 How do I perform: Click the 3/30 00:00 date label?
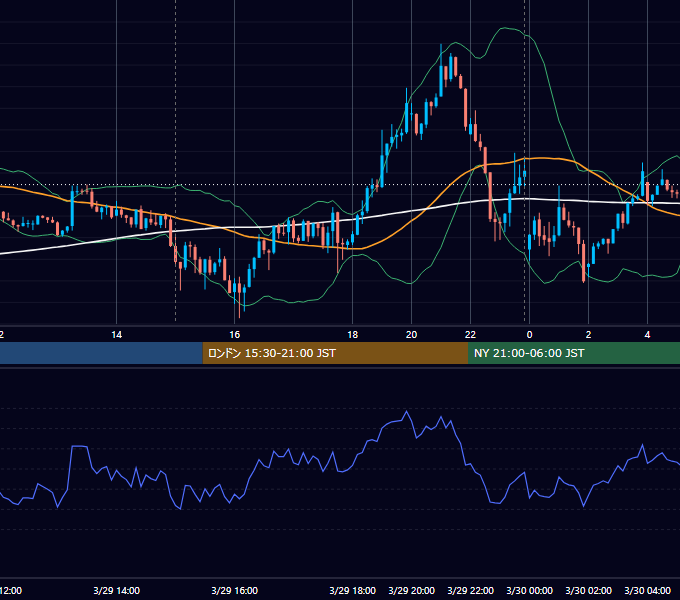coord(530,590)
